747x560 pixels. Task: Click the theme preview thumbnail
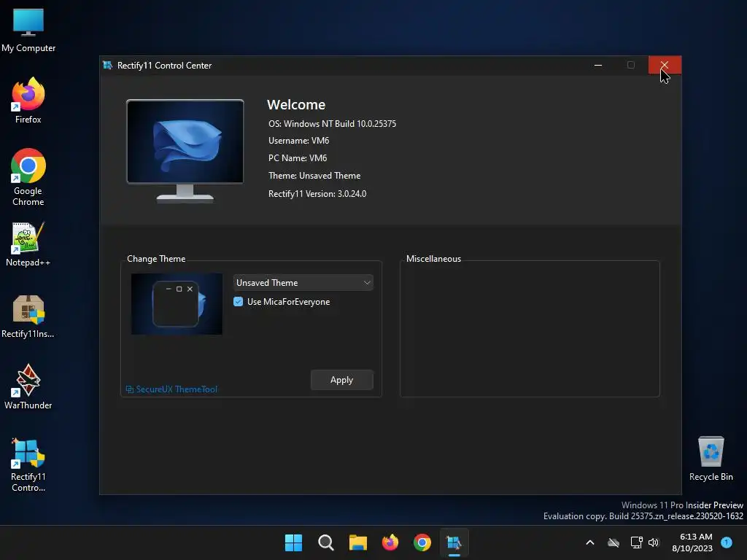click(177, 304)
